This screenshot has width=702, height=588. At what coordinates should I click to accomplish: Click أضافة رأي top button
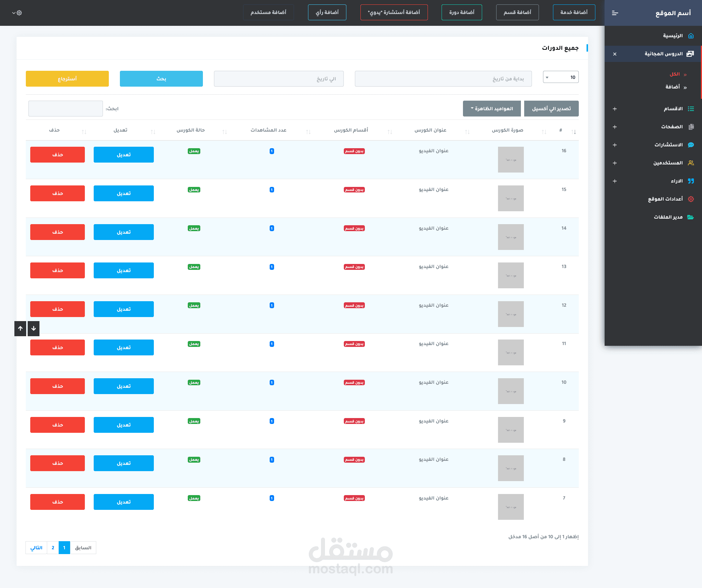(x=327, y=13)
